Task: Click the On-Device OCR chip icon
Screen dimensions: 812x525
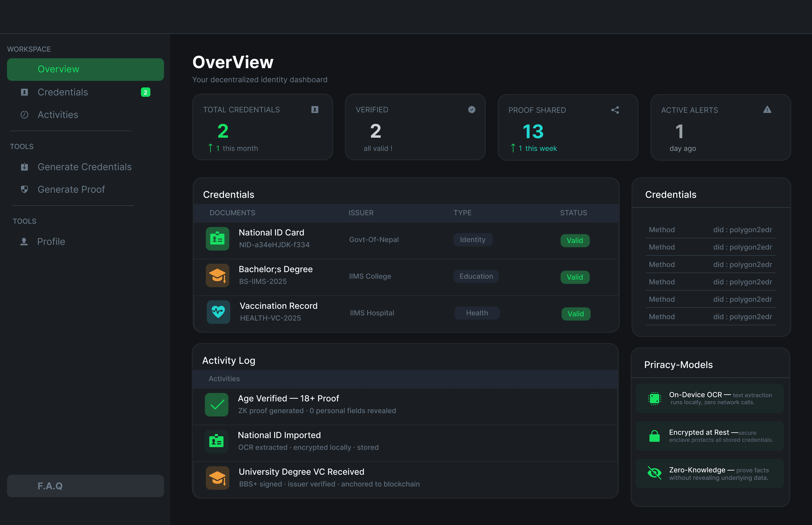Action: 655,398
